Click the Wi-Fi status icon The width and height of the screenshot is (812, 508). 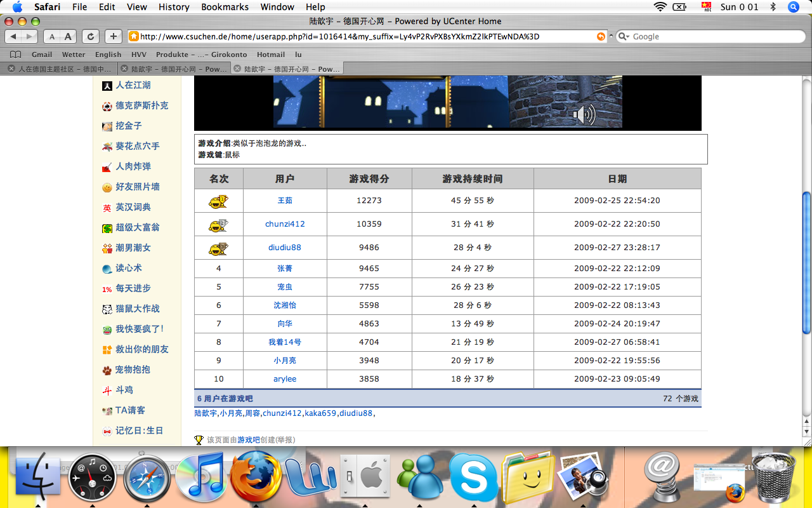pyautogui.click(x=660, y=7)
